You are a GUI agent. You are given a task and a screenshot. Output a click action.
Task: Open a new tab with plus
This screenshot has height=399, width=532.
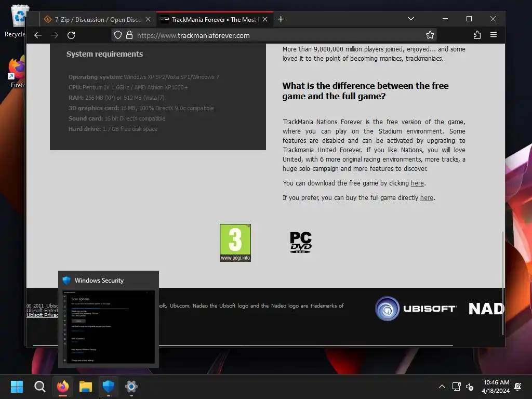click(x=281, y=19)
